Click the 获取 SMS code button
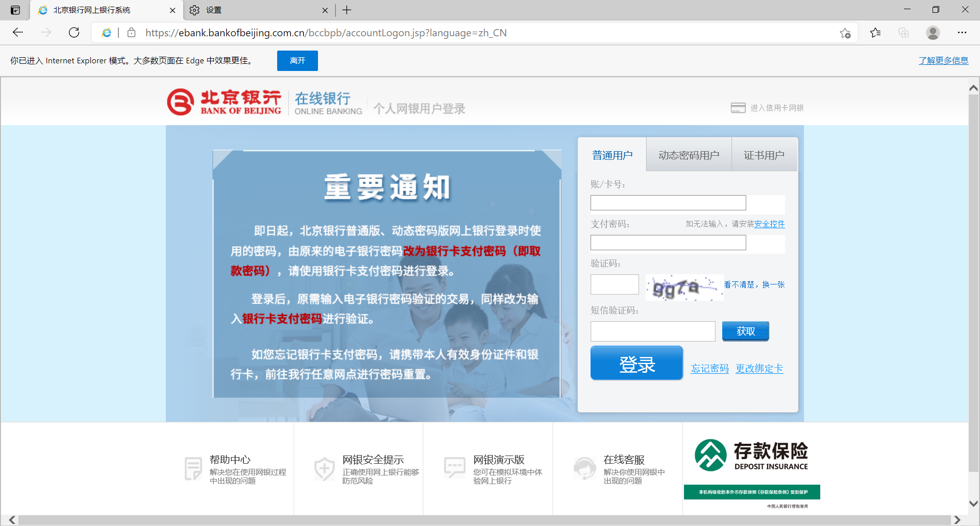Screen dimensions: 980x526 pos(746,331)
